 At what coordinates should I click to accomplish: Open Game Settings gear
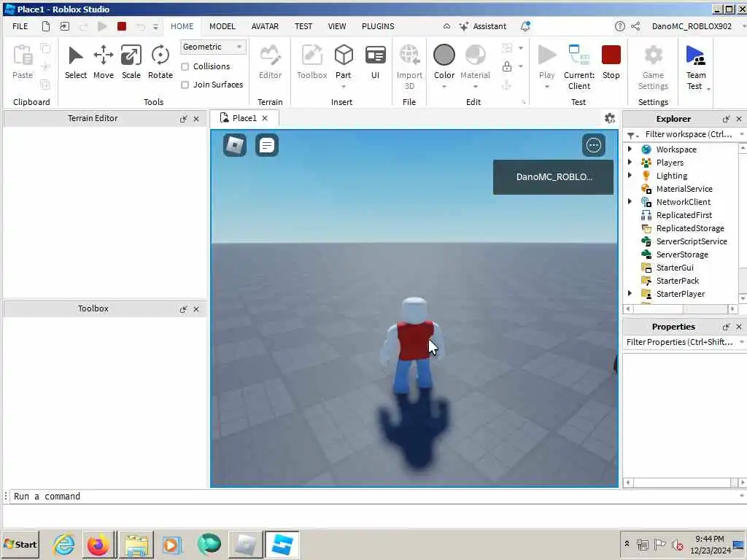tap(653, 55)
